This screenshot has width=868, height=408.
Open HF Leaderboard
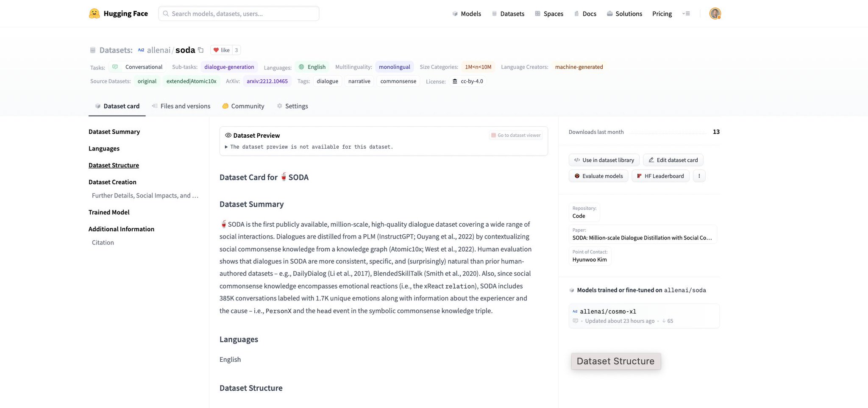(x=660, y=176)
